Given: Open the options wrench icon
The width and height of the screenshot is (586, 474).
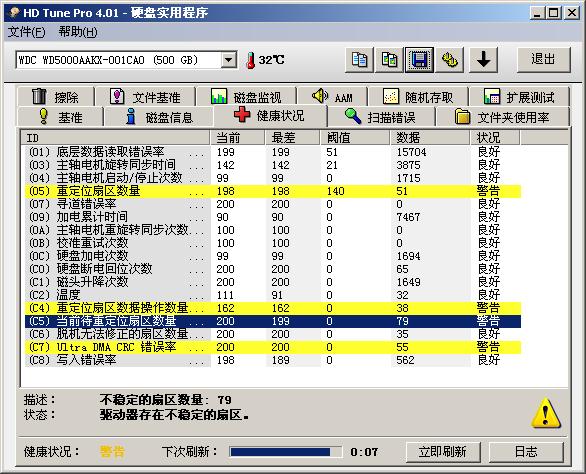Looking at the screenshot, I should 450,60.
